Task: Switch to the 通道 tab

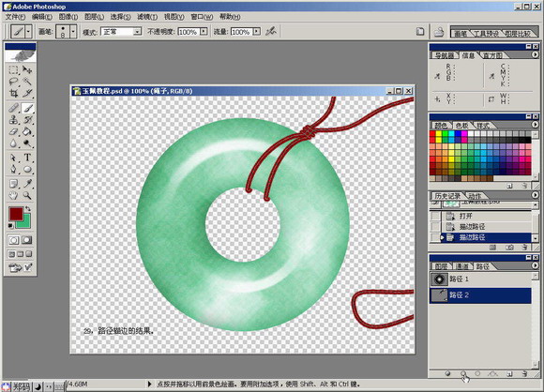Action: [461, 266]
